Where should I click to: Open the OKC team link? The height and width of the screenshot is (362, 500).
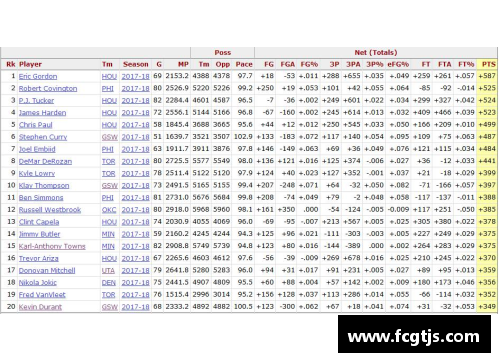[x=109, y=210]
